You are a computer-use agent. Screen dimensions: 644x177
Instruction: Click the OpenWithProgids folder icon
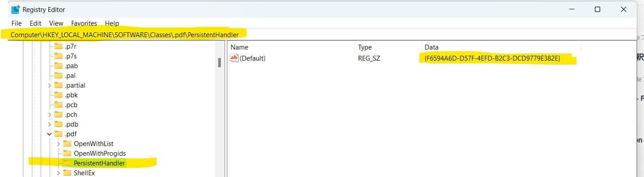coord(67,154)
